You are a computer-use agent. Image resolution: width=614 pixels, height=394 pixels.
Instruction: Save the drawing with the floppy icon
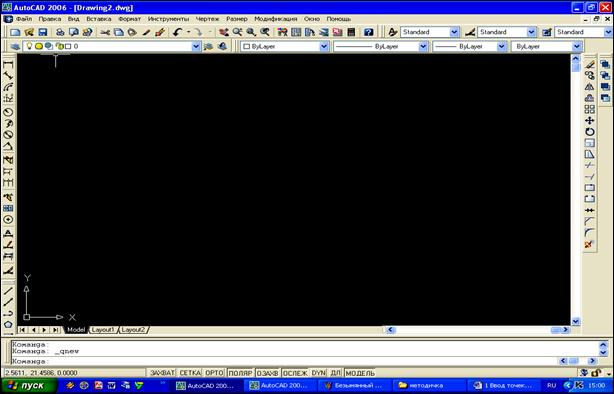click(x=42, y=32)
